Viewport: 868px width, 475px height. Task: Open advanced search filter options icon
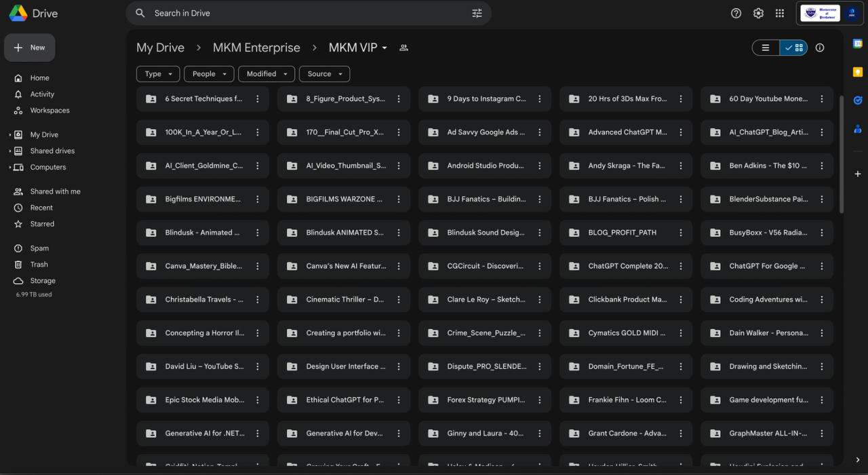[477, 13]
